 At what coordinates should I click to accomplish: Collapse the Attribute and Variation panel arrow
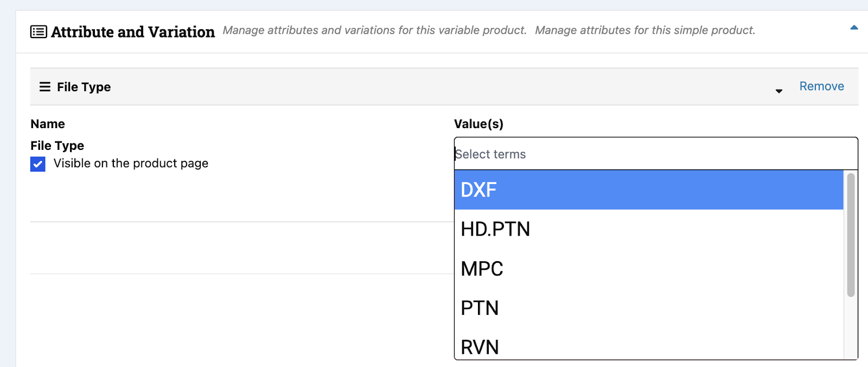click(854, 28)
